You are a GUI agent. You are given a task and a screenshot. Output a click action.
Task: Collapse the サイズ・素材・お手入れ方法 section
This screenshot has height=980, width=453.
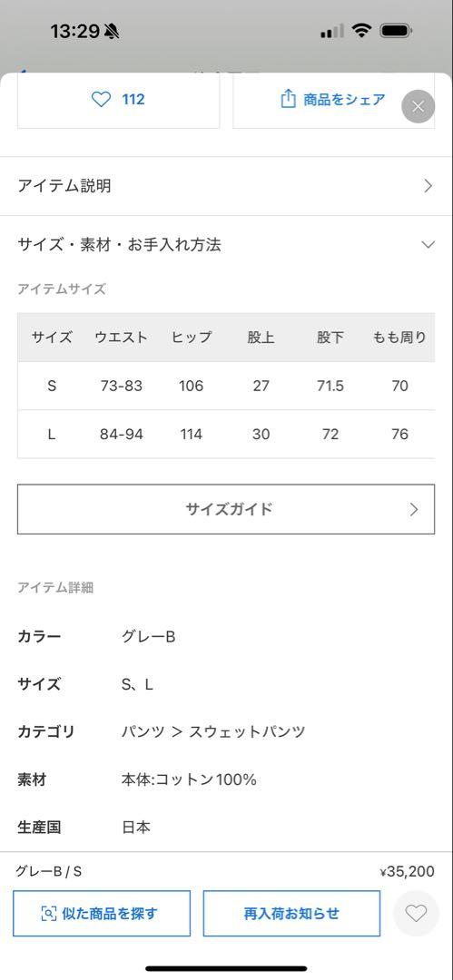pos(428,244)
